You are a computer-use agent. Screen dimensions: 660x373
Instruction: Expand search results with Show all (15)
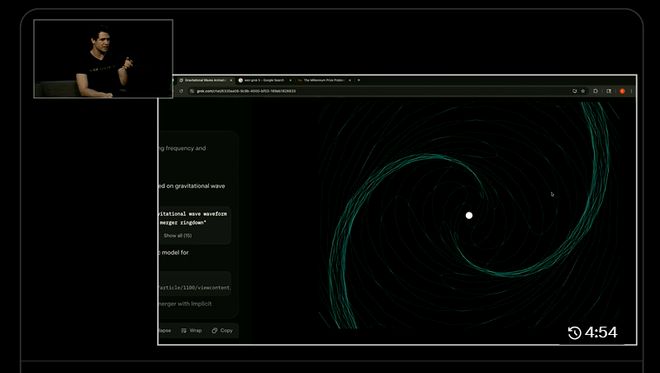(178, 235)
